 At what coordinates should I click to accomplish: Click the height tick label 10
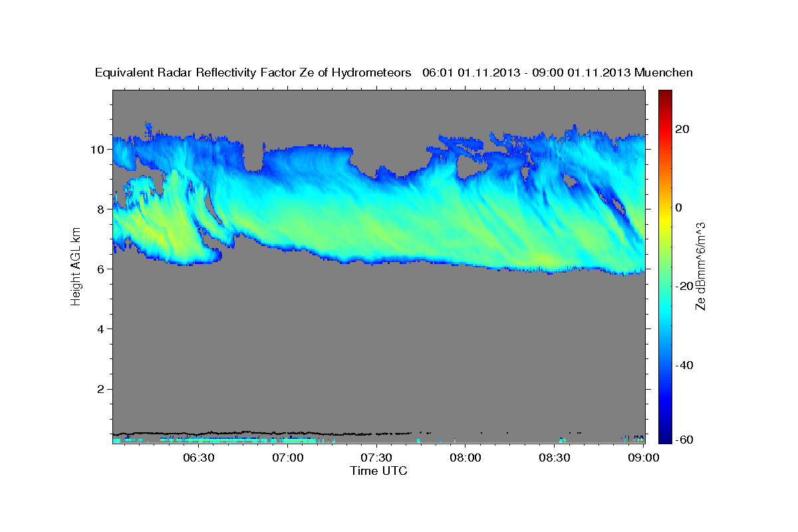pos(98,149)
